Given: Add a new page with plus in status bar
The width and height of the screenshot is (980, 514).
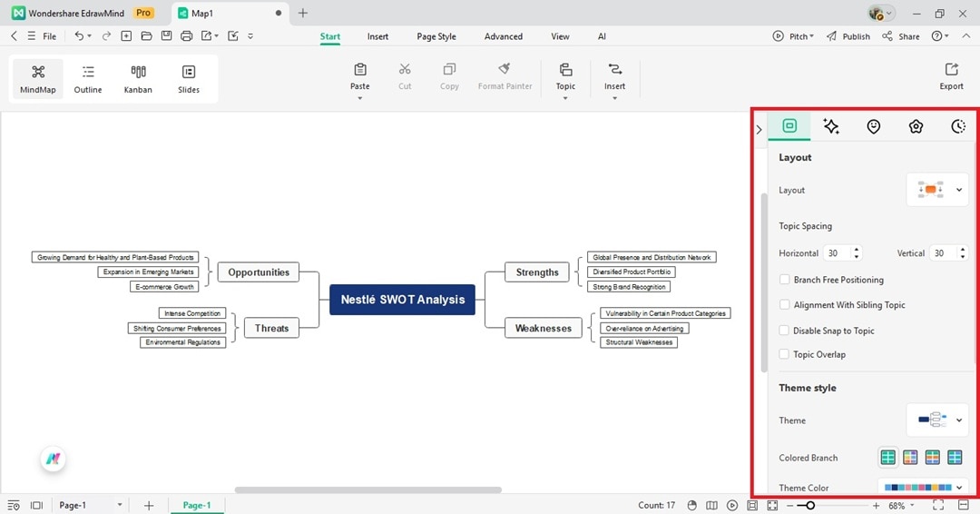Looking at the screenshot, I should click(x=149, y=505).
